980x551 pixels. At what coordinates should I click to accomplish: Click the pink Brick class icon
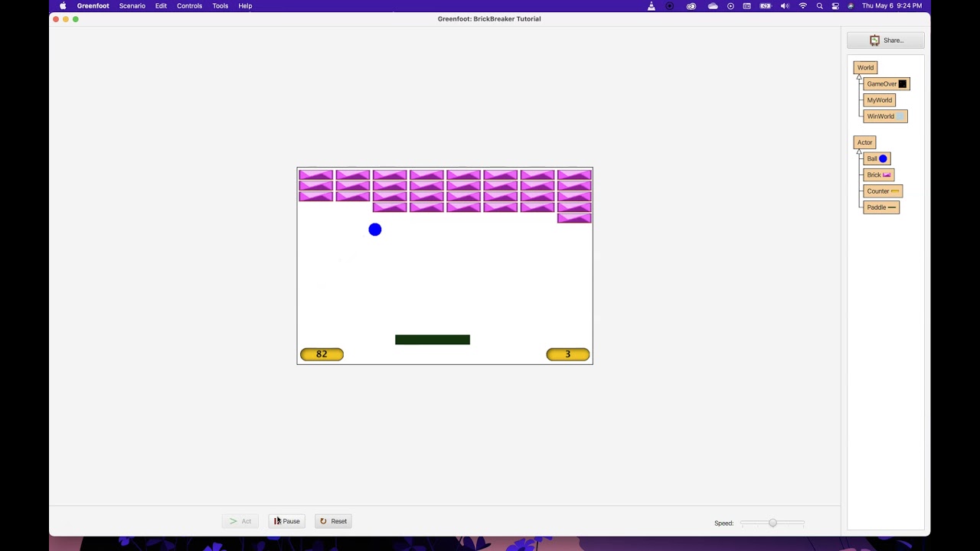click(x=887, y=175)
